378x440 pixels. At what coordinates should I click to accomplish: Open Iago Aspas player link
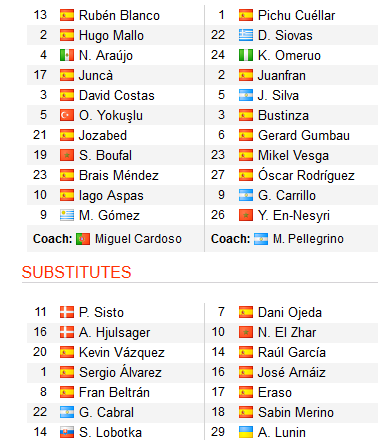click(111, 196)
